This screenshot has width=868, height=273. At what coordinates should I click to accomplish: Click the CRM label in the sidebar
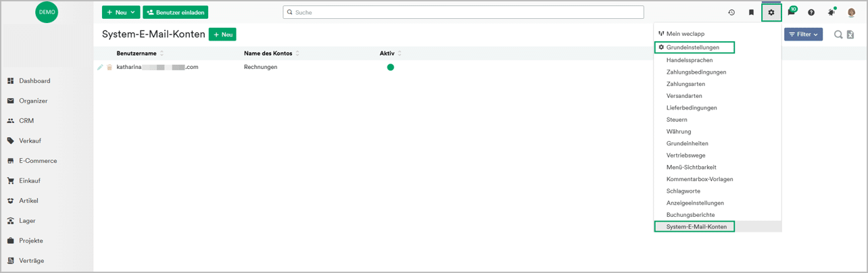tap(26, 121)
